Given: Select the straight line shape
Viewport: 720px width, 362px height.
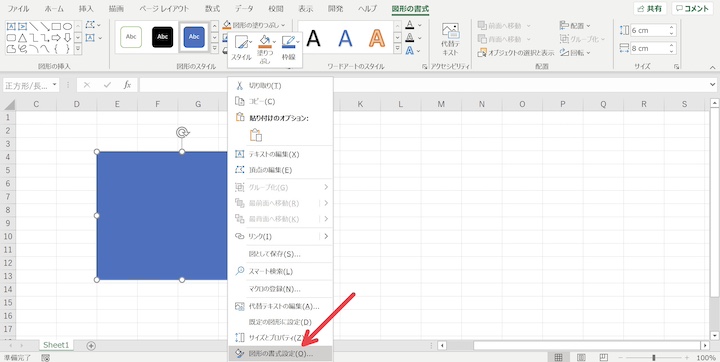Looking at the screenshot, I should [x=34, y=26].
